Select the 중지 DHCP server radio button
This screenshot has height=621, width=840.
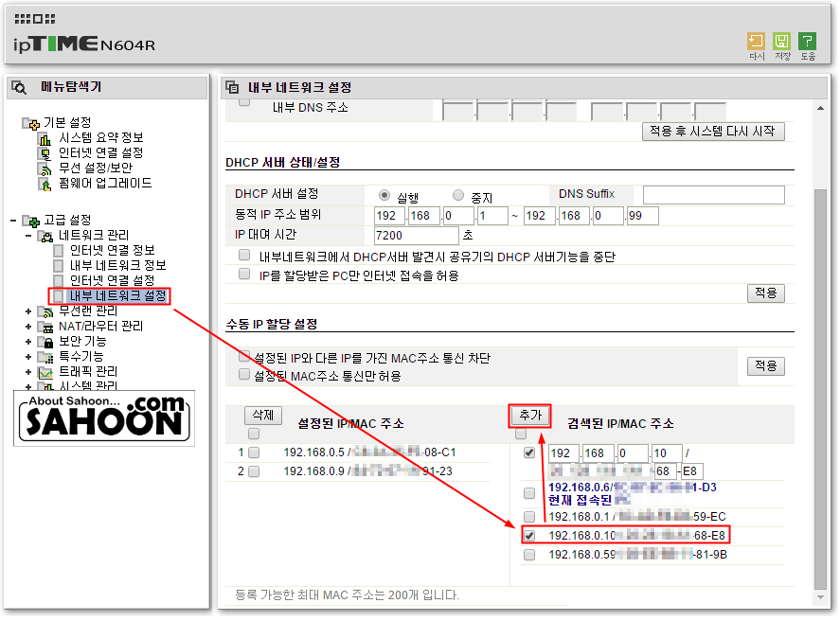pos(458,195)
